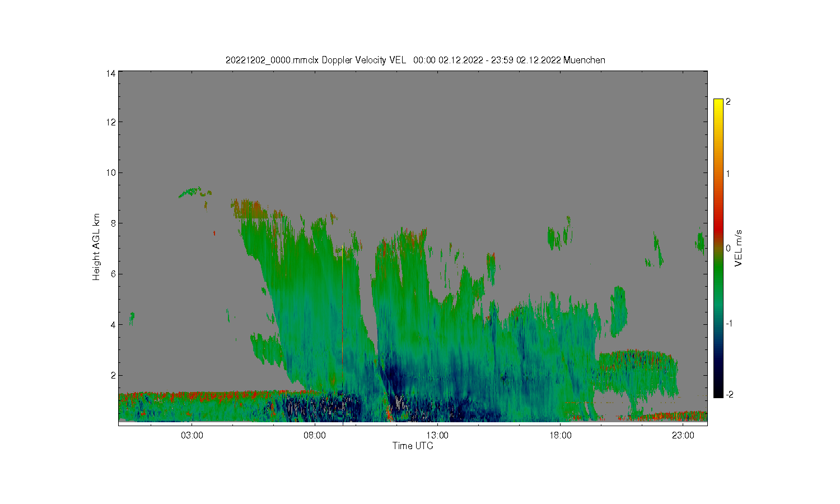Click the colorbar's yellow top end
This screenshot has height=504, width=840.
click(x=718, y=104)
